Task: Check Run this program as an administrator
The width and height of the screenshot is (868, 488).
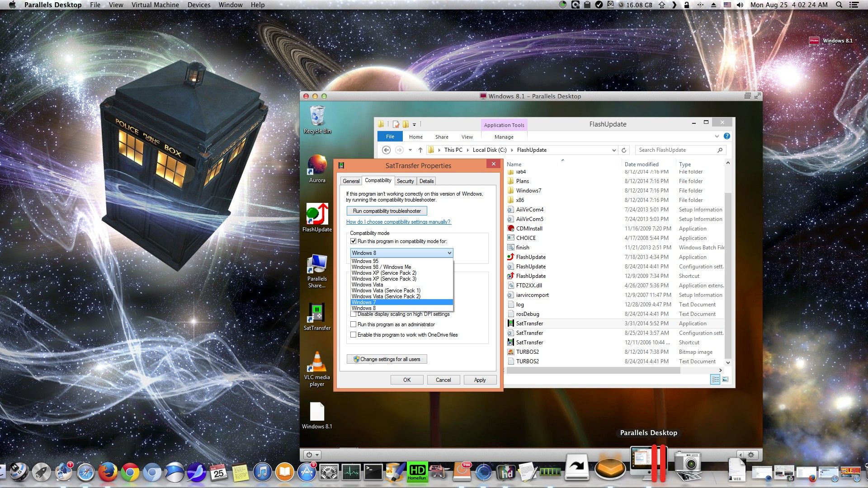Action: tap(354, 324)
